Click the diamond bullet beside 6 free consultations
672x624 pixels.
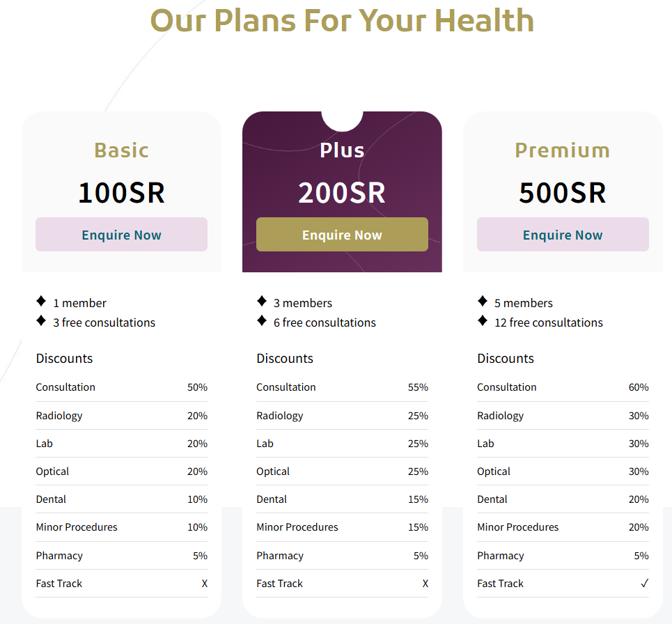click(x=262, y=320)
